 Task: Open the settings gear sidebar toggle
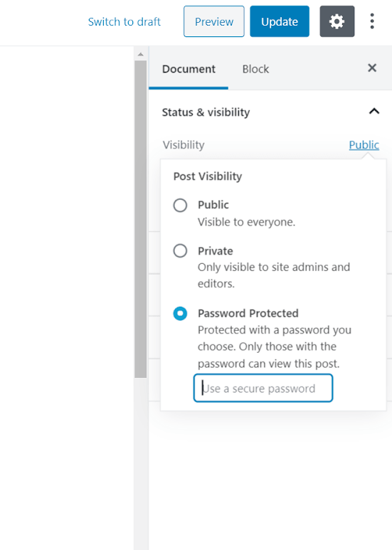[x=337, y=21]
